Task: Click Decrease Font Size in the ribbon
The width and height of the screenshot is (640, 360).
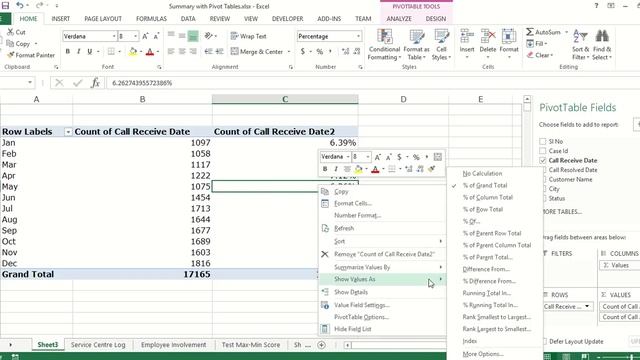Action: tap(156, 36)
